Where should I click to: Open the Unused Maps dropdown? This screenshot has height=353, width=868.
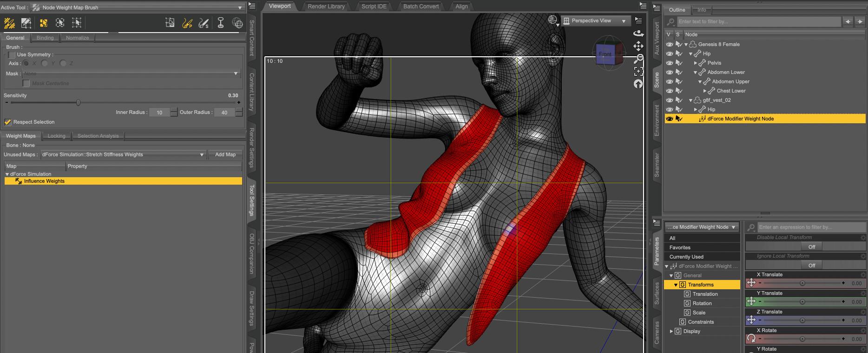pyautogui.click(x=123, y=154)
